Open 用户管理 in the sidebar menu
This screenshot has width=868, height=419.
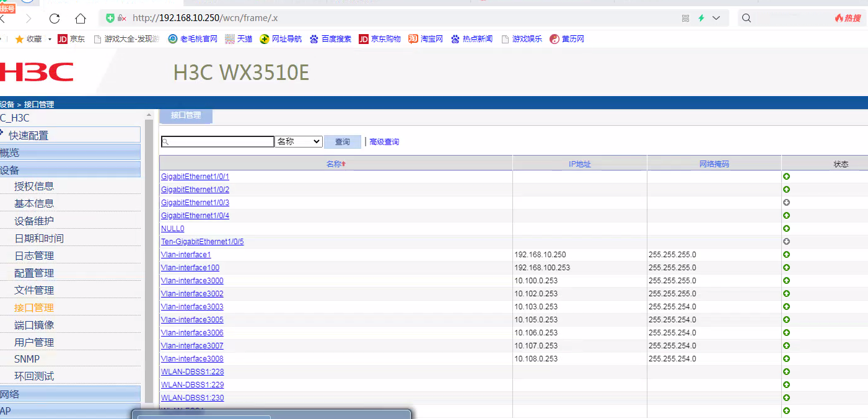pyautogui.click(x=34, y=342)
